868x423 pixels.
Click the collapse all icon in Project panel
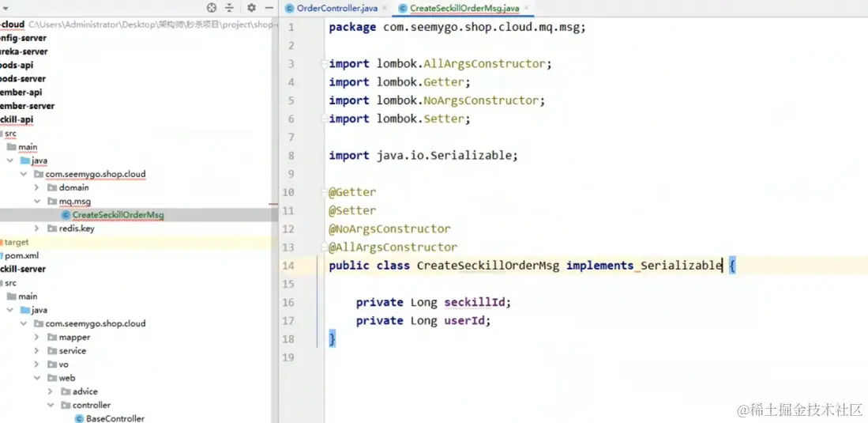coord(229,8)
